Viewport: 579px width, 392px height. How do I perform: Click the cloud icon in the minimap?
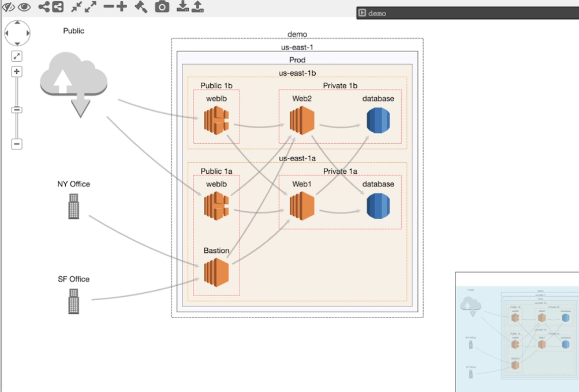coord(471,307)
